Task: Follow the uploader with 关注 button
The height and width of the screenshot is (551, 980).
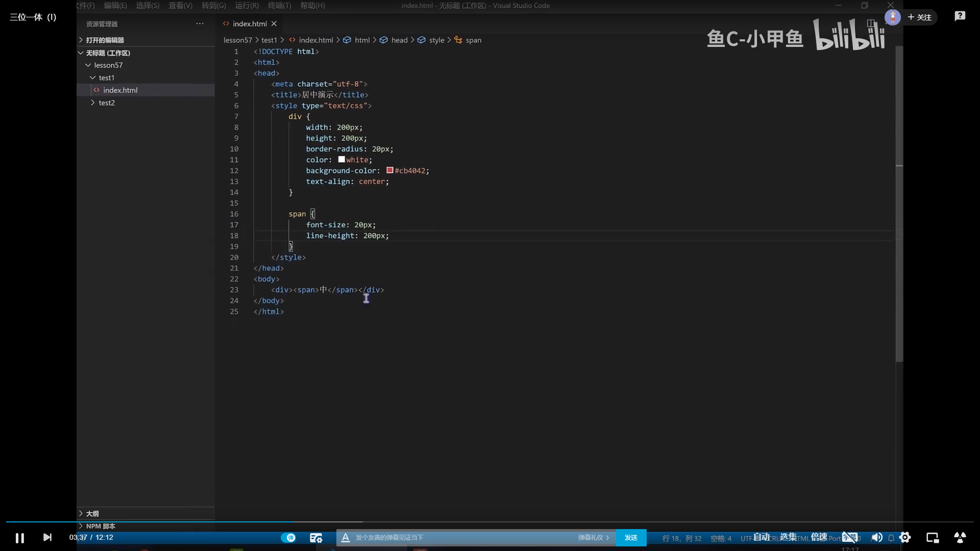Action: pos(920,17)
